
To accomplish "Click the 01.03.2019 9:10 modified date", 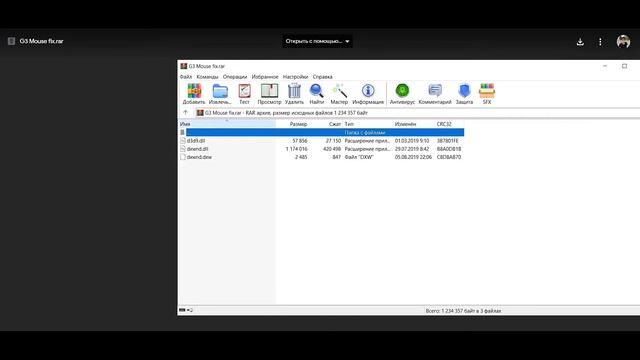I will click(412, 140).
